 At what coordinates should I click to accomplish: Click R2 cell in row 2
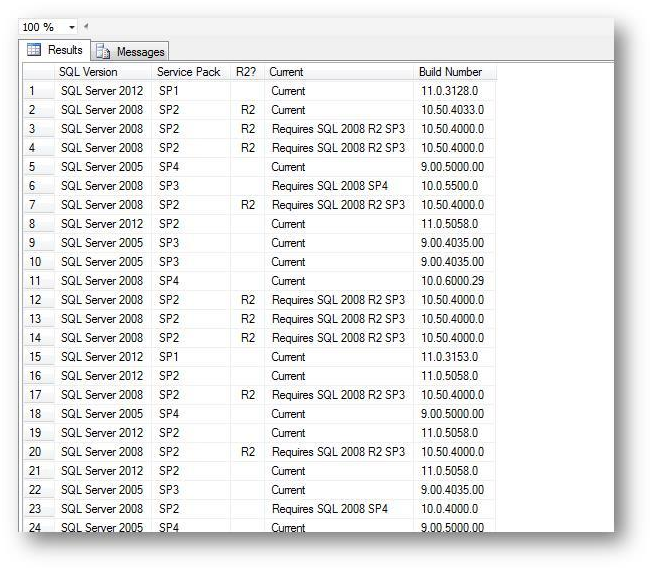point(248,110)
